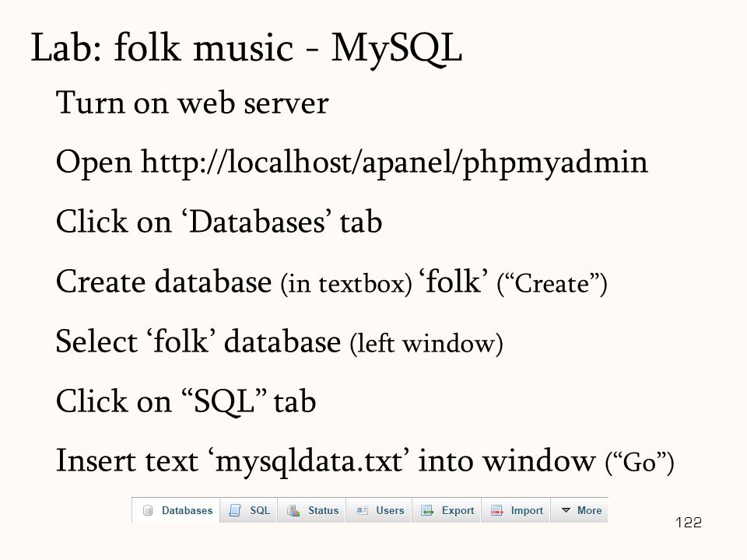Open the More menu label
Screen dimensions: 747x560
click(589, 510)
